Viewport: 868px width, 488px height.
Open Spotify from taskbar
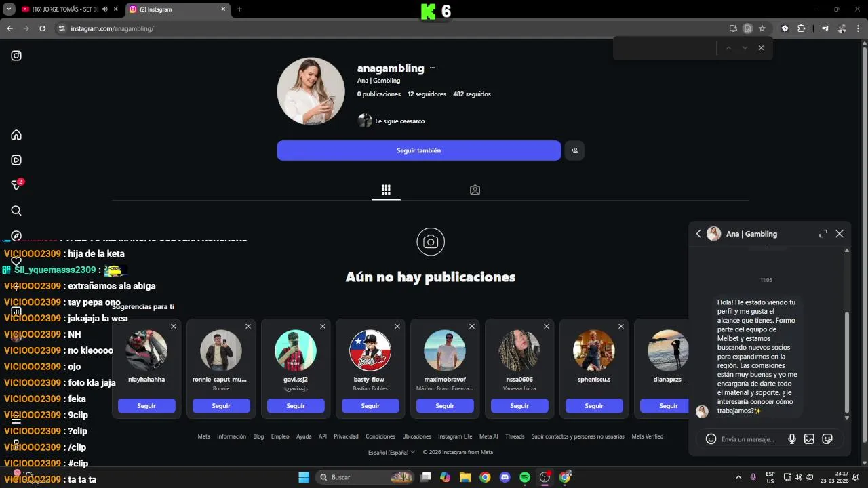point(525,477)
